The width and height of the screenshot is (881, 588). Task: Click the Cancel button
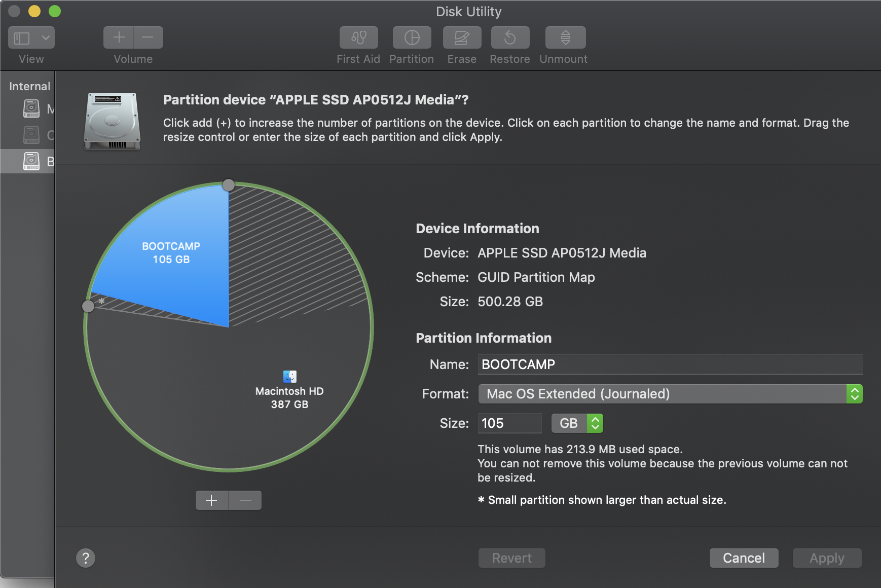(x=744, y=558)
